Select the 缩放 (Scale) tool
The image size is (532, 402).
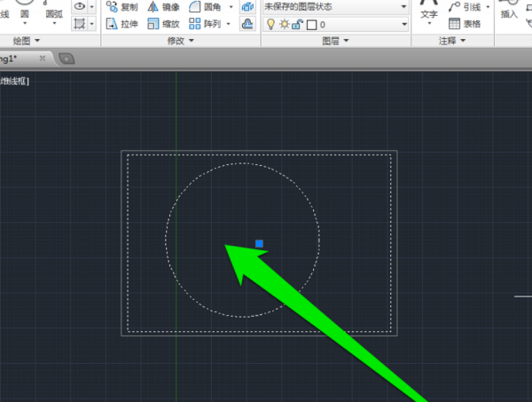(x=163, y=24)
